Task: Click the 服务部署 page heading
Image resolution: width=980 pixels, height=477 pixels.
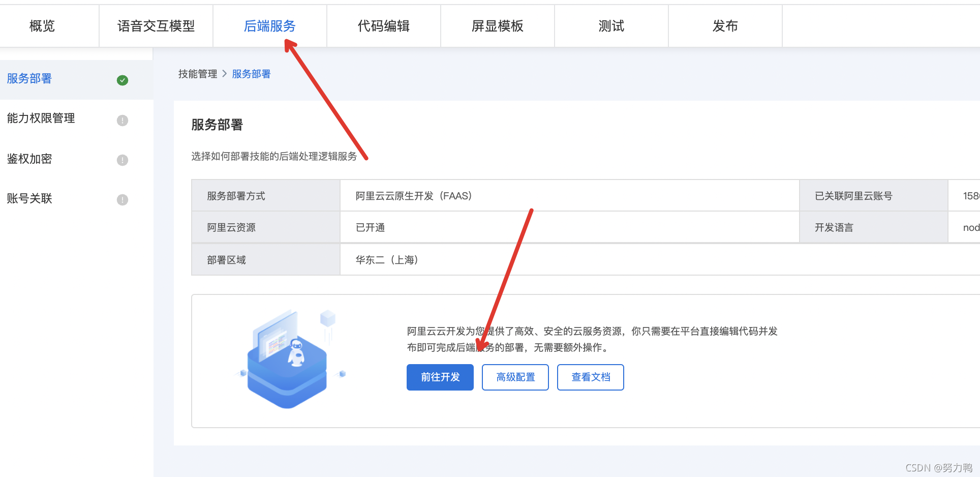Action: pos(217,125)
